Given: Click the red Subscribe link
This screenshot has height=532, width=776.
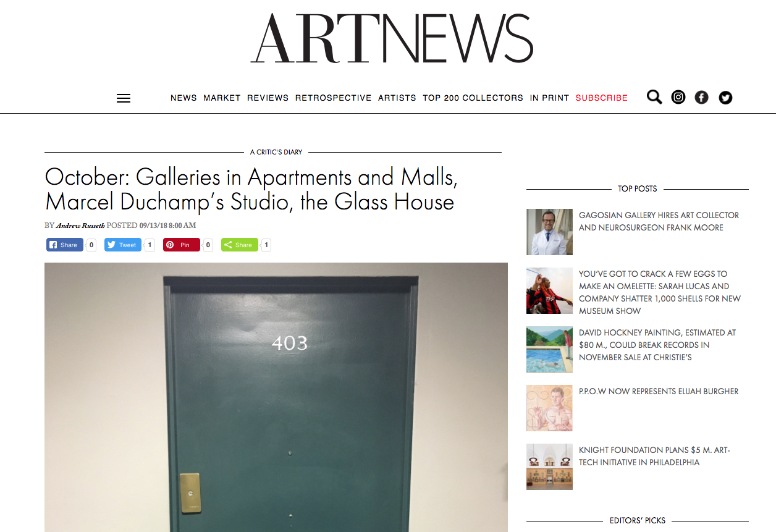Looking at the screenshot, I should [x=602, y=98].
